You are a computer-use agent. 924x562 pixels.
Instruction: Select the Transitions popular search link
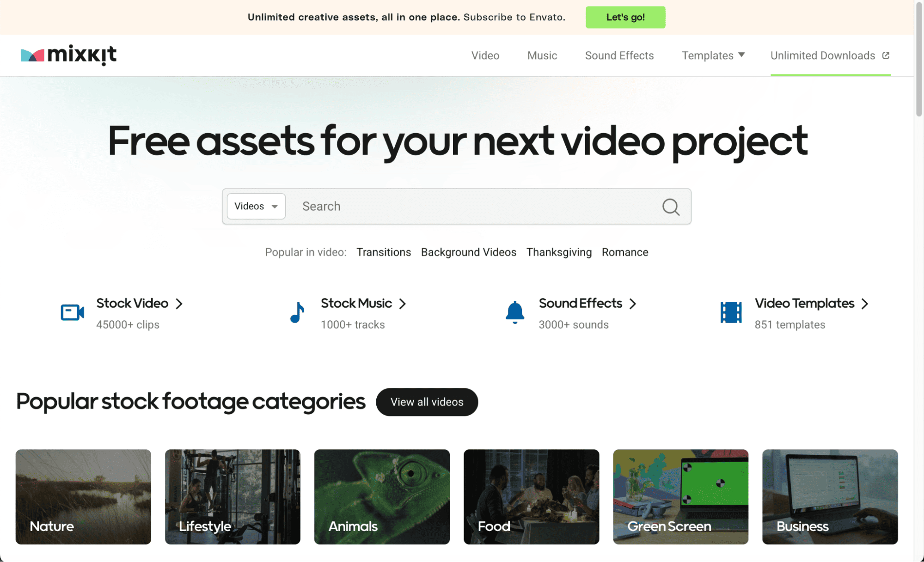(383, 252)
